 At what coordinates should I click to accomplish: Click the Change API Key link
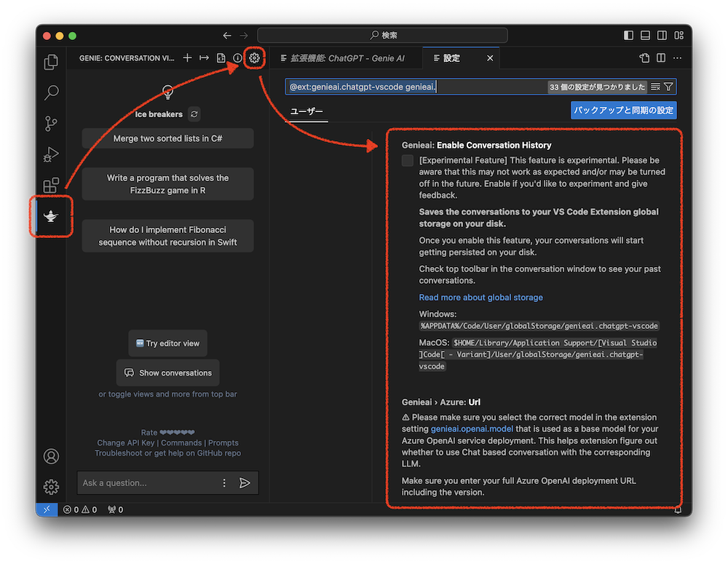point(125,443)
